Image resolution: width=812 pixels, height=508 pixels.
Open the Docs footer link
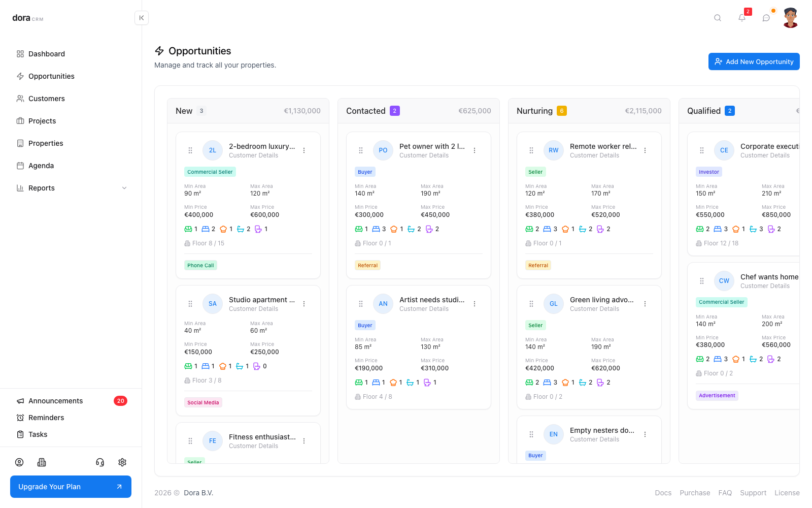[663, 493]
